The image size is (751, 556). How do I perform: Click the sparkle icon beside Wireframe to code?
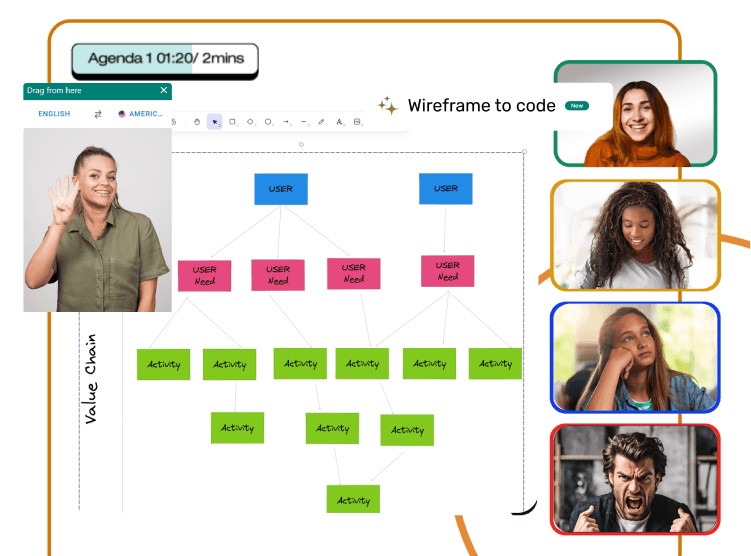click(x=387, y=105)
